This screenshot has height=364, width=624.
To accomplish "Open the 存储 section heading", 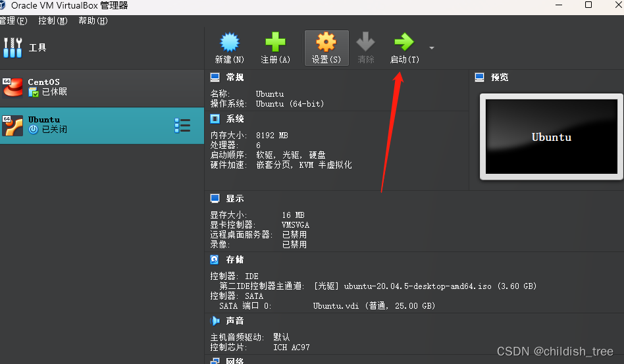I will point(235,260).
